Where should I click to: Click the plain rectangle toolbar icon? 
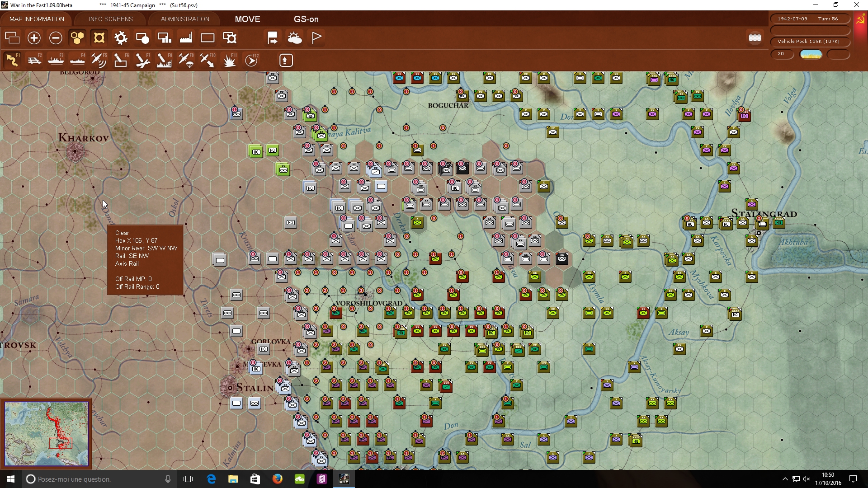click(x=208, y=38)
